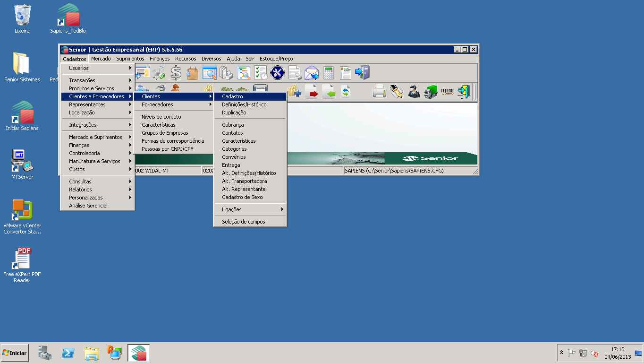The image size is (644, 363).
Task: Choose Duplicação menu entry
Action: 250,112
